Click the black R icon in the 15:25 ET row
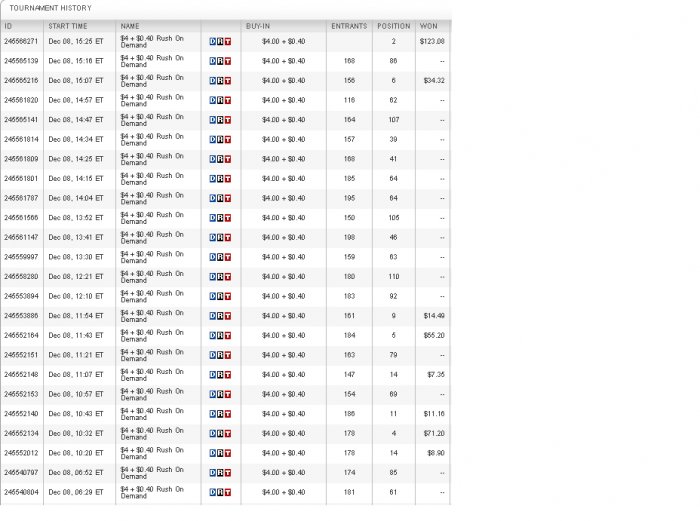This screenshot has width=700, height=521. [220, 42]
